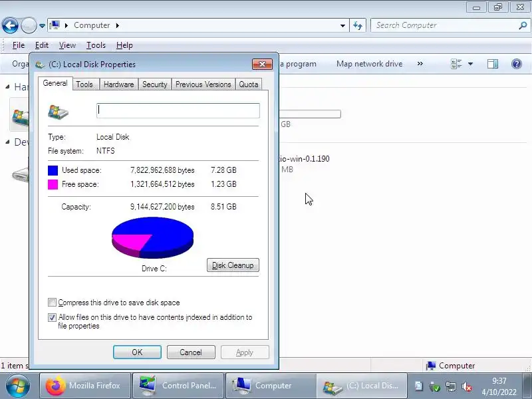Collapse the Devices with Removable Storage group
This screenshot has width=532, height=399.
pyautogui.click(x=7, y=142)
